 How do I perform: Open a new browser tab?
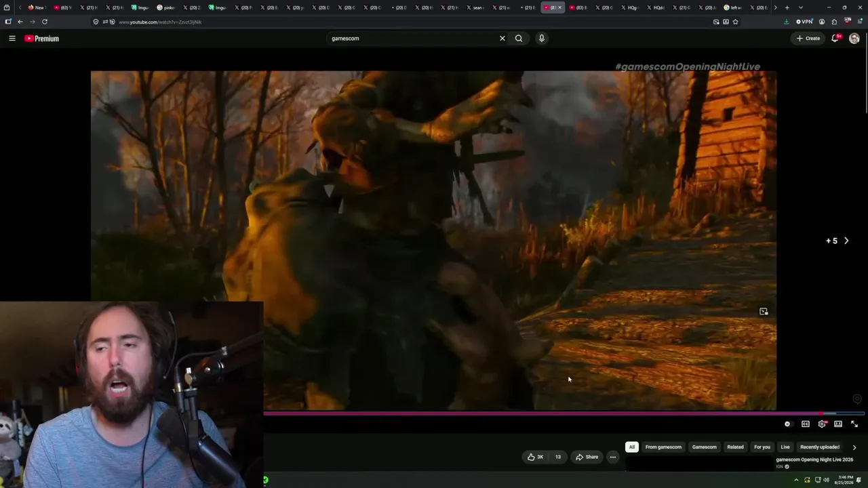[x=787, y=7]
